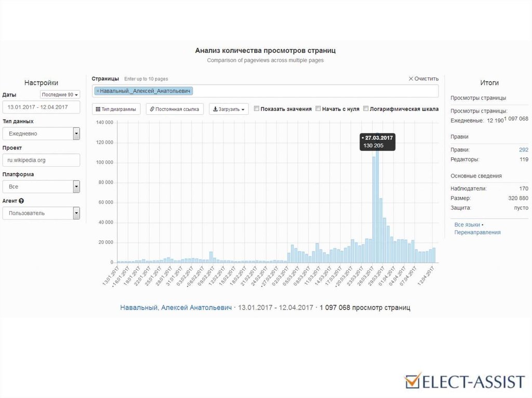Viewport: 532px width, 398px height.
Task: Click the Очистить clear icon
Action: point(411,79)
